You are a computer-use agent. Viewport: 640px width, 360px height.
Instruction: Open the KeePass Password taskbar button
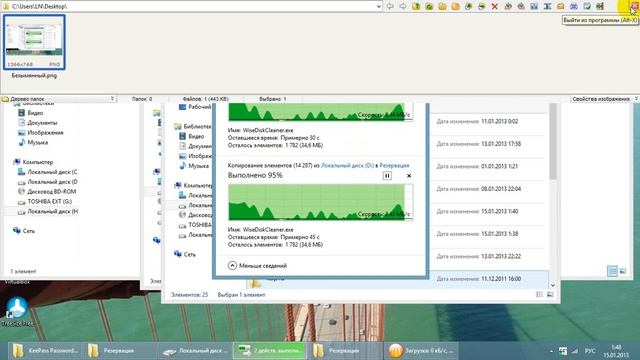tap(44, 351)
